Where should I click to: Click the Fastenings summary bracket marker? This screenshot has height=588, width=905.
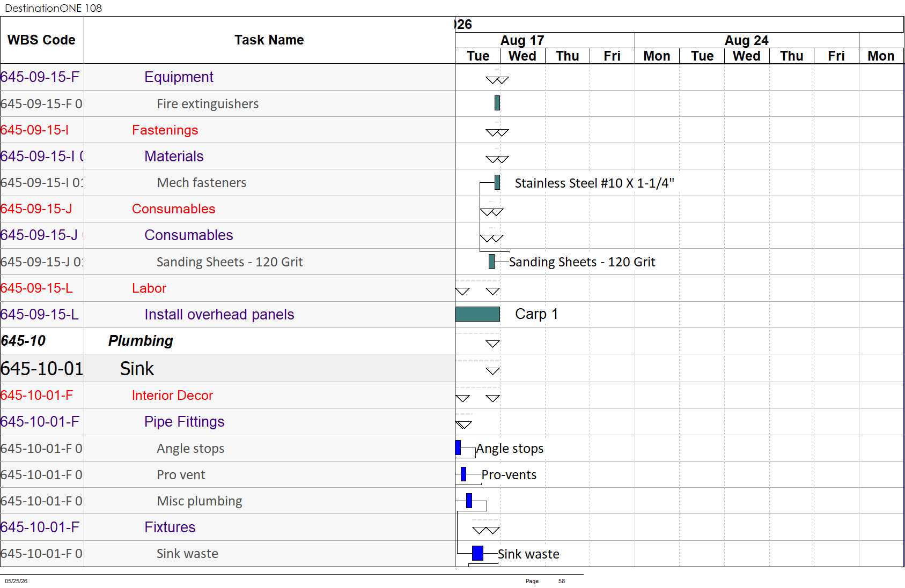tap(497, 133)
